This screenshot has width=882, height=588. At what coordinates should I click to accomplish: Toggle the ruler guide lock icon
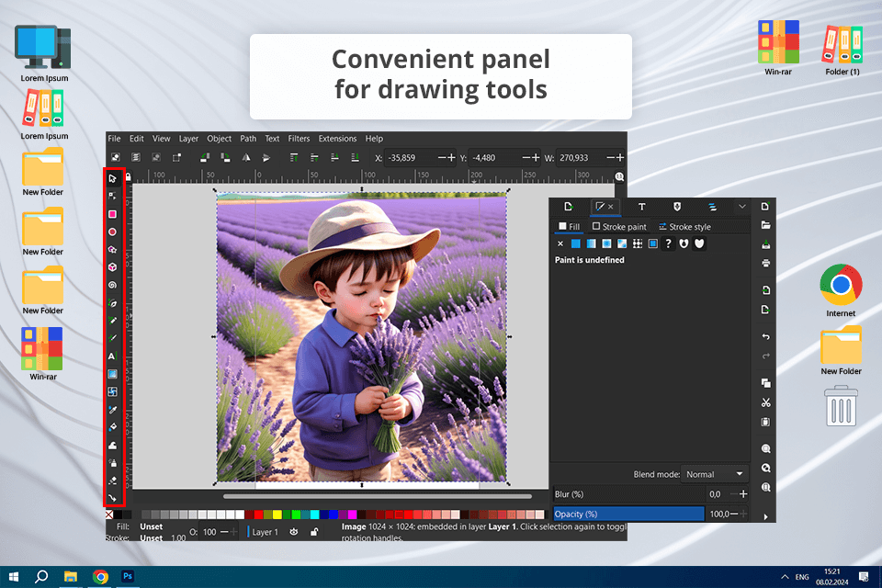(x=129, y=177)
